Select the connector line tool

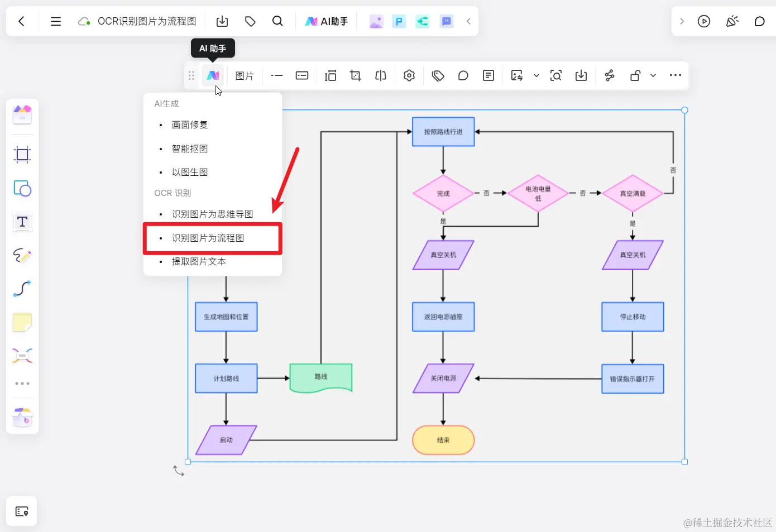point(22,289)
